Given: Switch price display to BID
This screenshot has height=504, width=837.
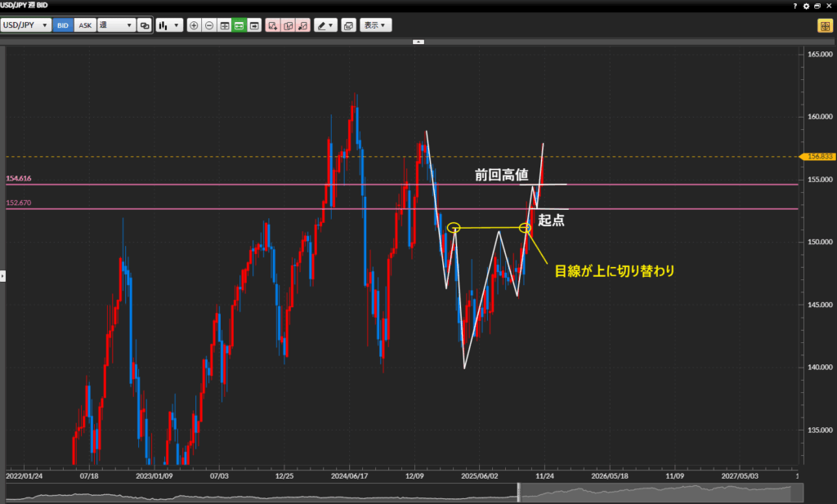Looking at the screenshot, I should point(63,25).
